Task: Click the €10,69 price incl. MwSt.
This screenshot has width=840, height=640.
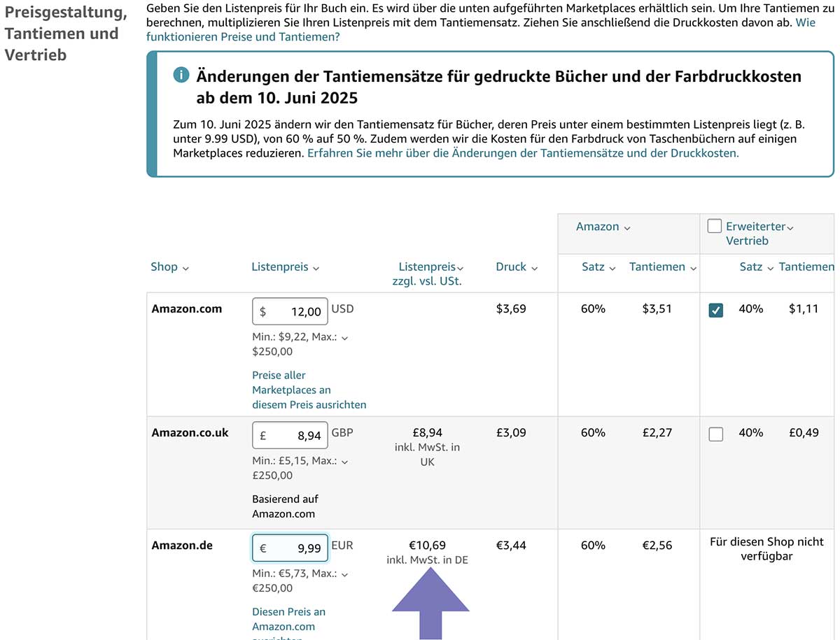Action: [427, 545]
